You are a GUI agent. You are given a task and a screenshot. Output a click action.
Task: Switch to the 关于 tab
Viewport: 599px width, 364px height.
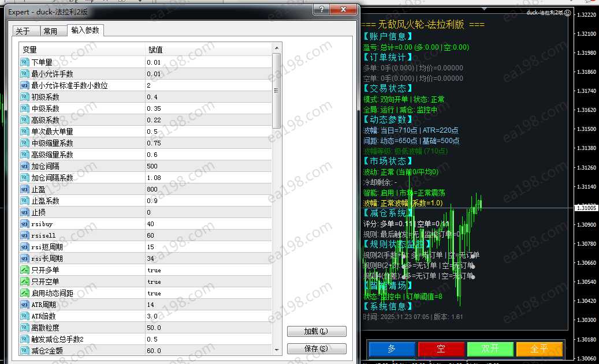[23, 31]
